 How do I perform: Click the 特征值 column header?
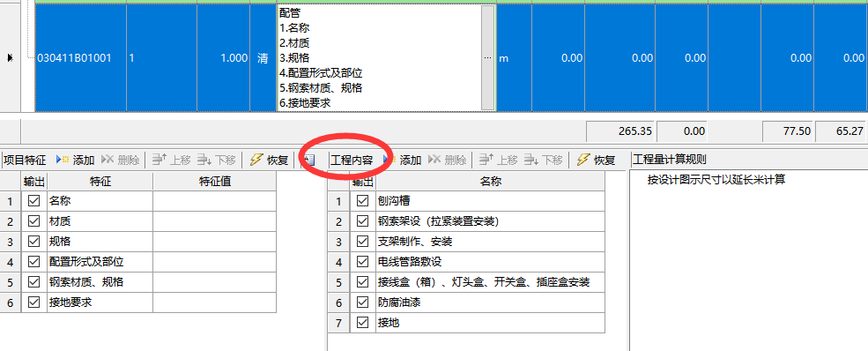214,181
